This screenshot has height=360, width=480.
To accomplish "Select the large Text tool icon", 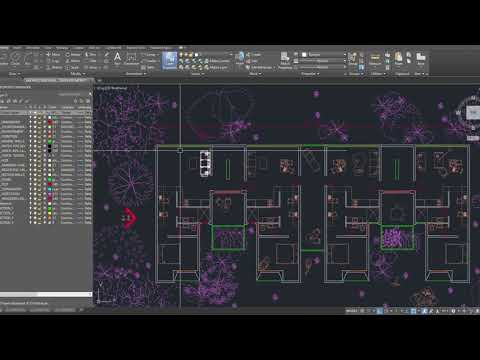I will pyautogui.click(x=117, y=57).
